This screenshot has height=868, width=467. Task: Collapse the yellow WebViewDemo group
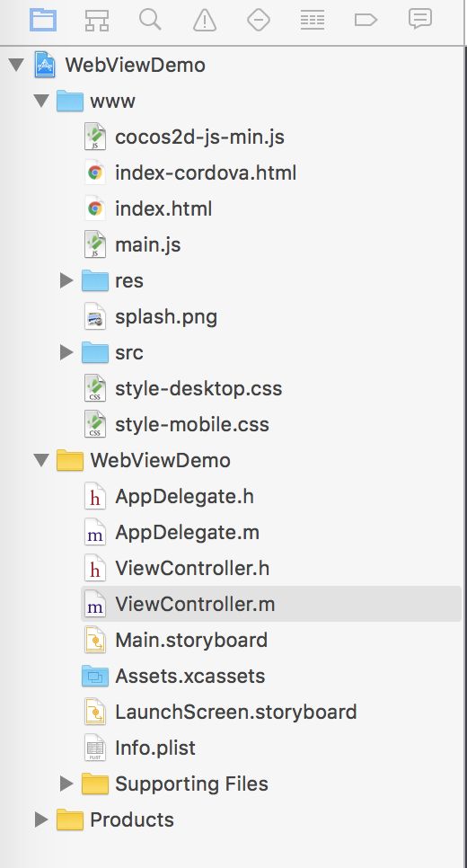[x=41, y=461]
